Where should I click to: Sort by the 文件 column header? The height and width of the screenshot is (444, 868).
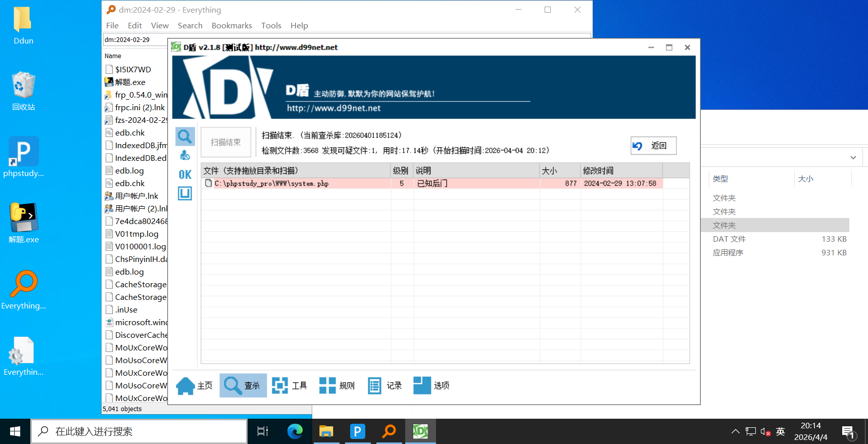pyautogui.click(x=296, y=170)
